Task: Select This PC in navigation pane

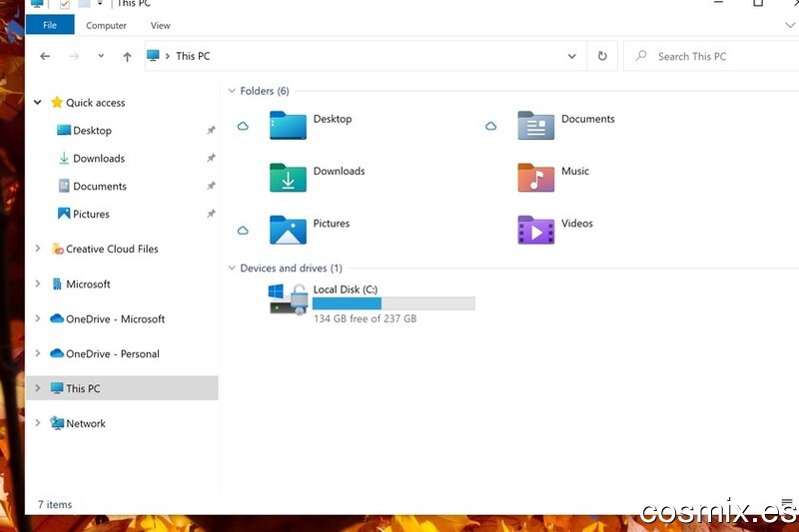Action: pos(83,388)
